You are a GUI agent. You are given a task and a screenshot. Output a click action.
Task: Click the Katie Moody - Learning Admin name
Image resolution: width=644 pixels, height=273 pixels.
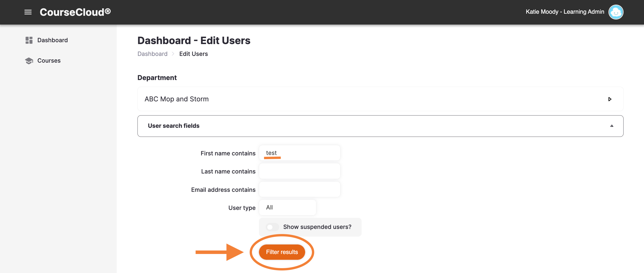pyautogui.click(x=565, y=12)
